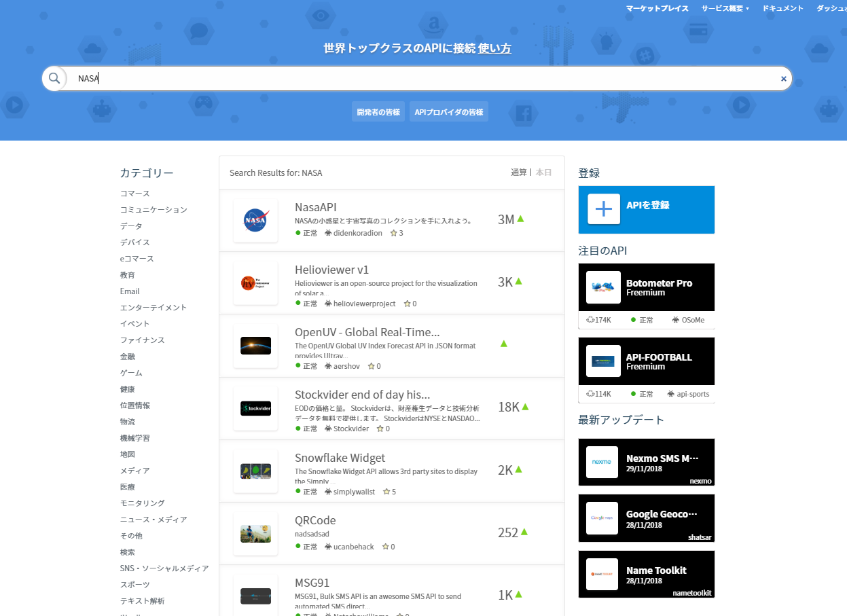Click the green status dot for Helioviewer v1
The height and width of the screenshot is (616, 847).
coord(298,303)
